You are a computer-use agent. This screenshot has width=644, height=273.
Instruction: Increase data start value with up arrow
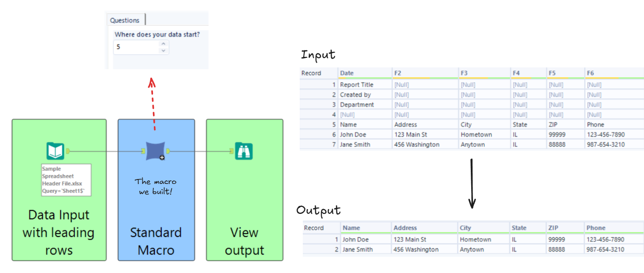pyautogui.click(x=164, y=44)
